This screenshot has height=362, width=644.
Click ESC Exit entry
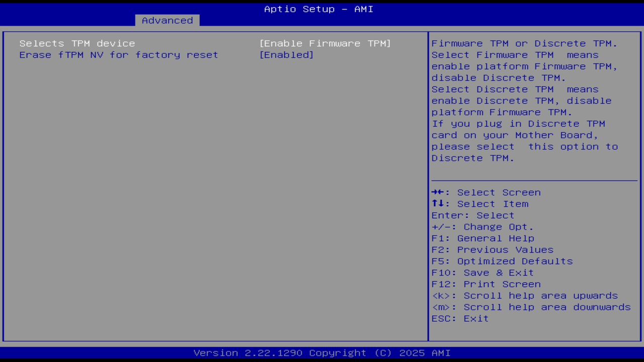[x=460, y=318]
